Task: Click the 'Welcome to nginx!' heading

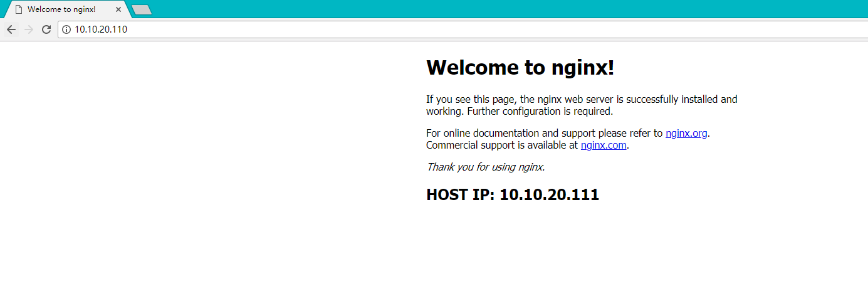Action: [520, 67]
